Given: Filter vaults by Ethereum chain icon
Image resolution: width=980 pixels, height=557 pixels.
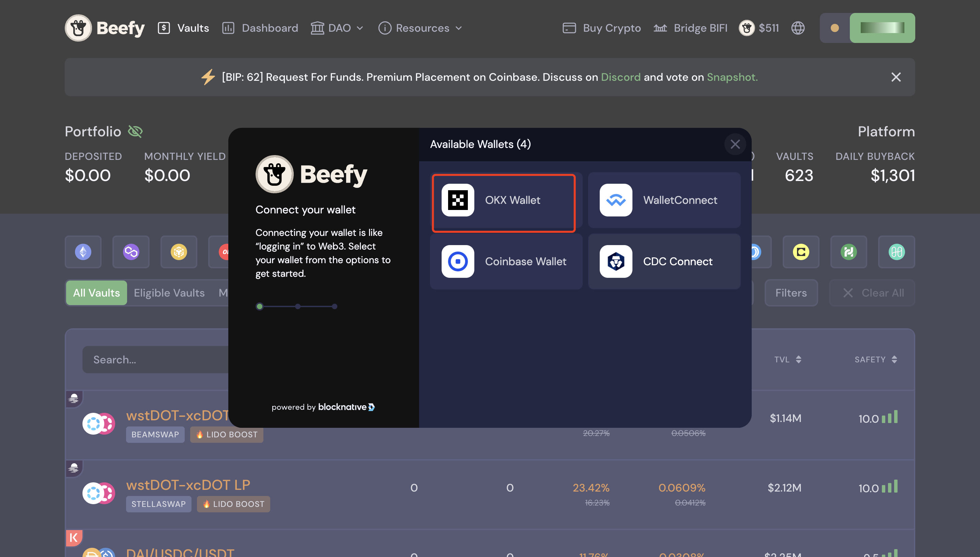Looking at the screenshot, I should coord(83,252).
